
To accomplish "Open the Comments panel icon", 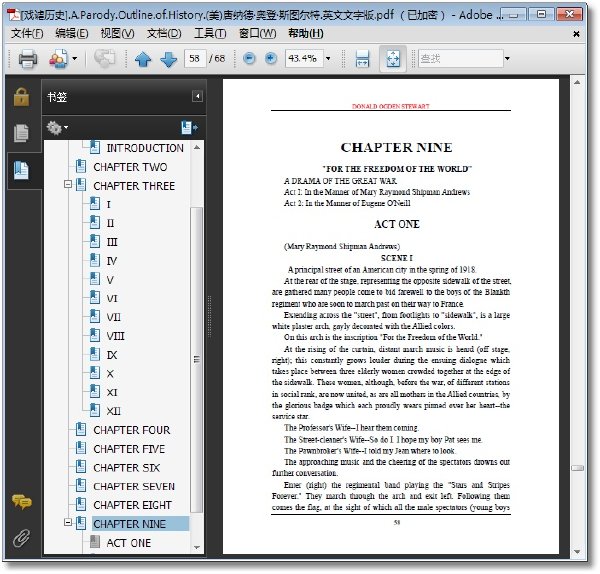I will pos(21,502).
